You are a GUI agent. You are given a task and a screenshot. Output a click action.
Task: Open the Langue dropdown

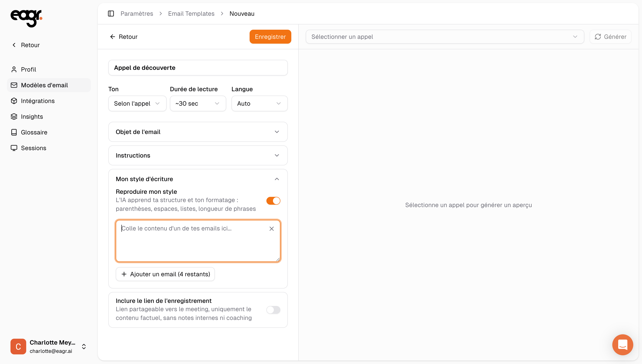tap(259, 103)
